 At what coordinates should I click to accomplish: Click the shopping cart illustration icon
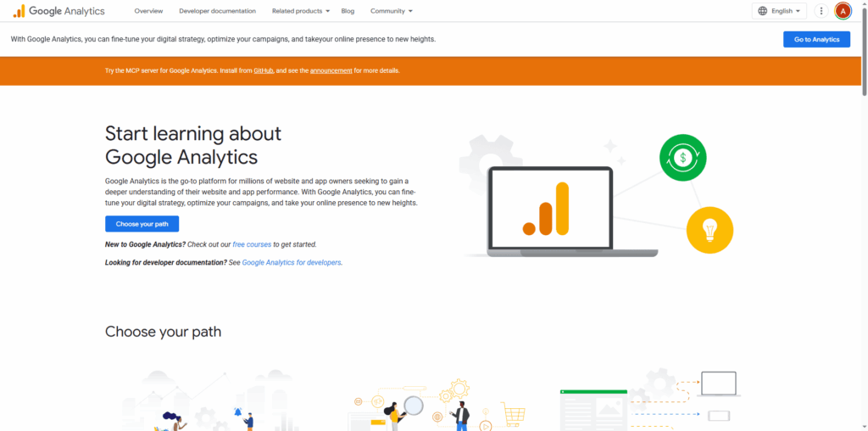(513, 414)
